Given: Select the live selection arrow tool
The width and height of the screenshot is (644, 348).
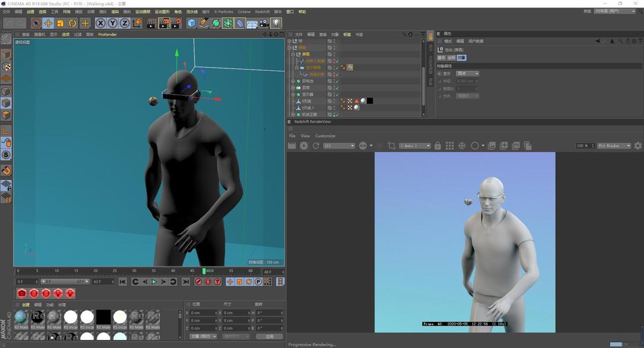Looking at the screenshot, I should click(x=36, y=23).
